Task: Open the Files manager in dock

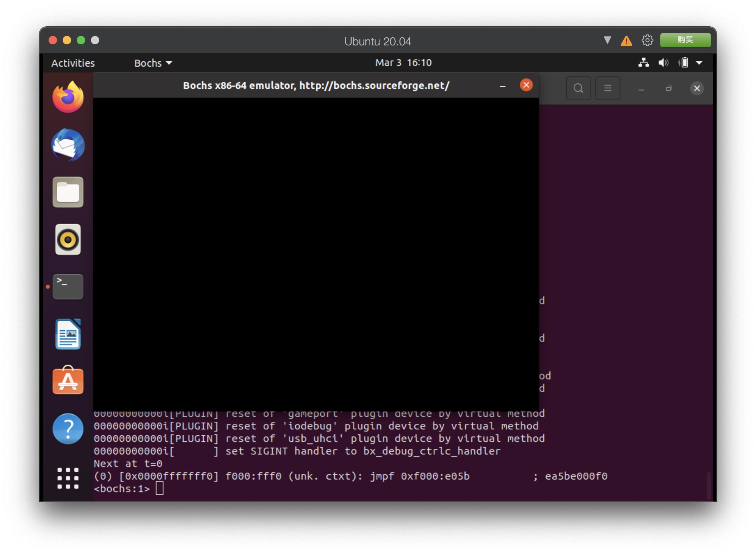Action: [68, 192]
